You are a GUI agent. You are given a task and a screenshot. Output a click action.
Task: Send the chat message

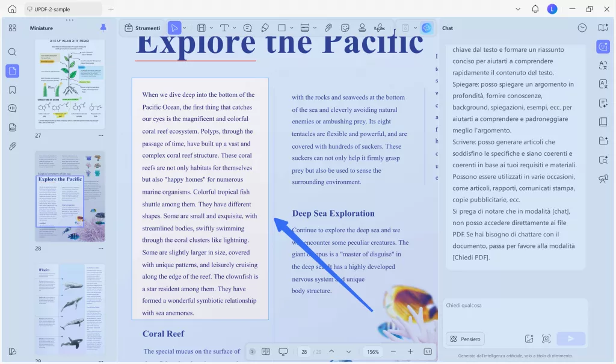tap(571, 339)
